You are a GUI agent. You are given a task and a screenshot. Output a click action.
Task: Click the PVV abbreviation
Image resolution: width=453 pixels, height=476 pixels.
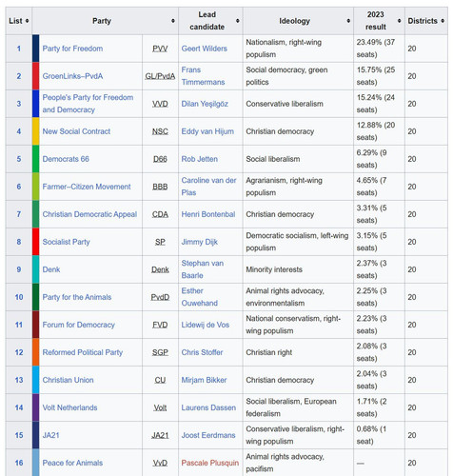coord(160,49)
